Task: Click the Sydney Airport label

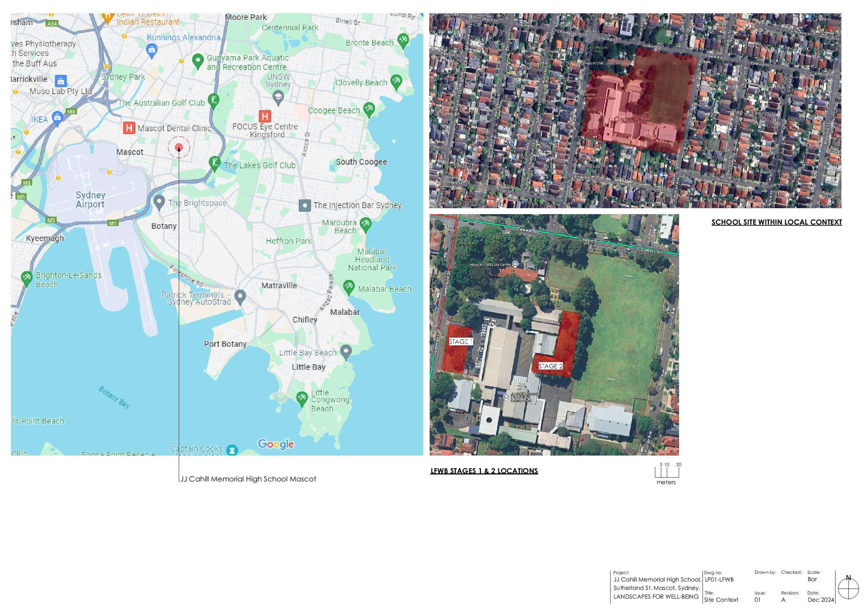Action: tap(90, 200)
